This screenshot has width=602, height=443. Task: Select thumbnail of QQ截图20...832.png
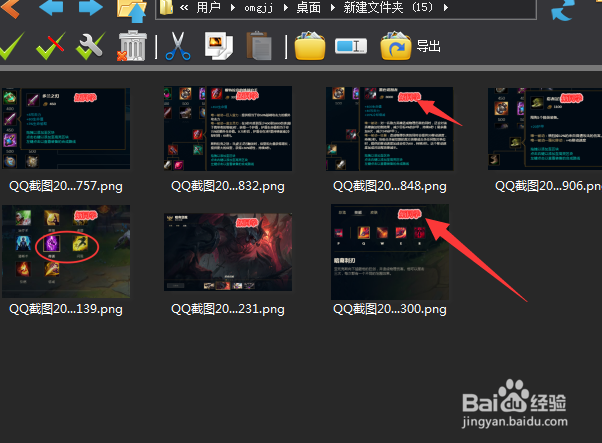coord(228,128)
